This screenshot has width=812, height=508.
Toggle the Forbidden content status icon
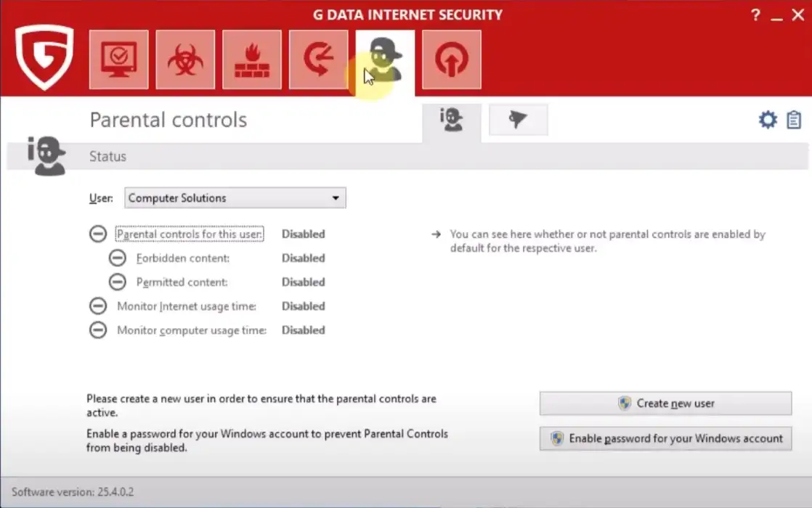point(117,258)
